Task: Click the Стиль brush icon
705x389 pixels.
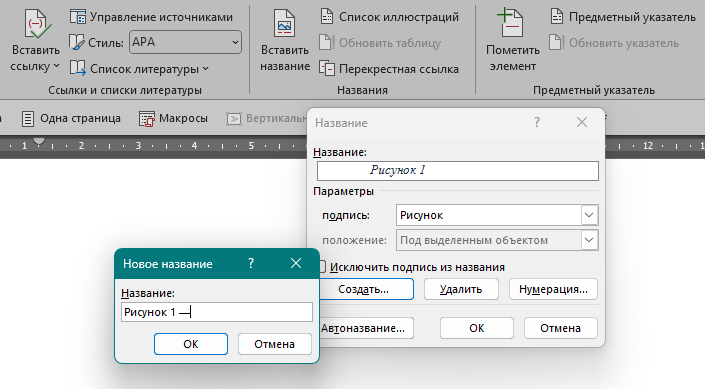Action: [x=76, y=42]
